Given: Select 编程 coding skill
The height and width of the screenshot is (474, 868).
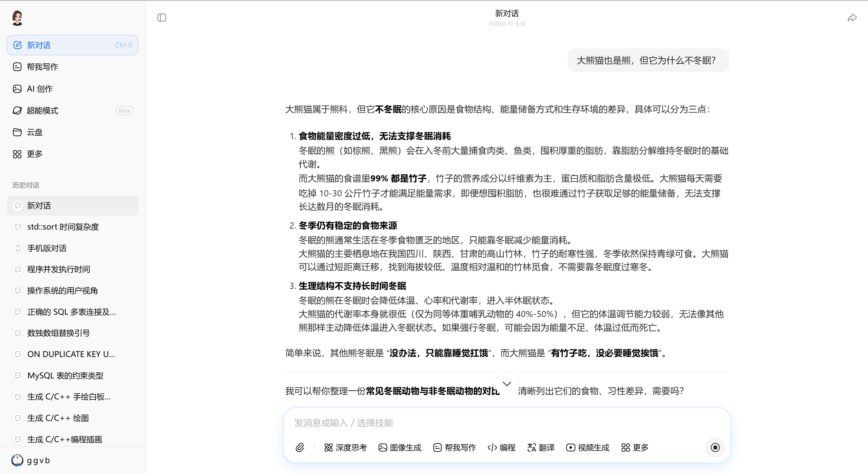Looking at the screenshot, I should (501, 448).
